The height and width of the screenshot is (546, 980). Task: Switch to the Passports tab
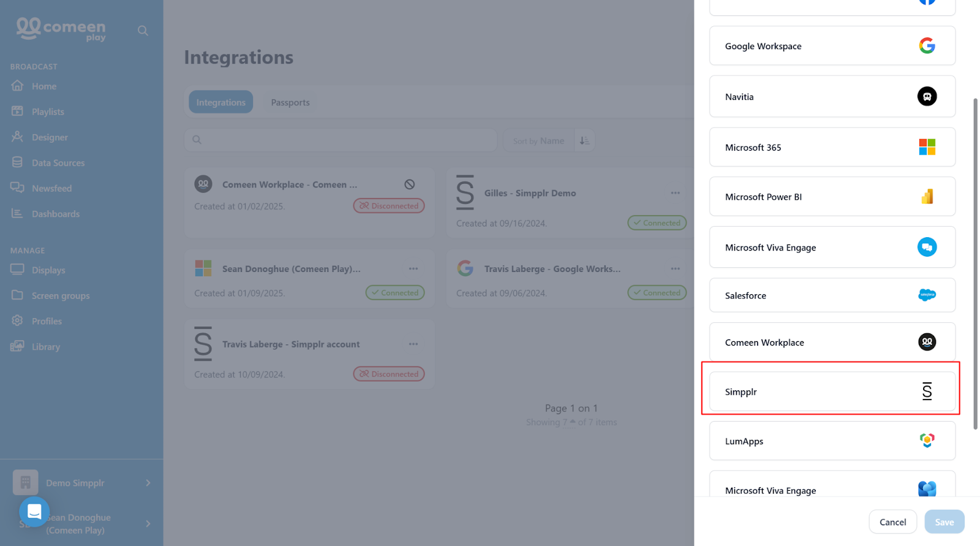(290, 102)
